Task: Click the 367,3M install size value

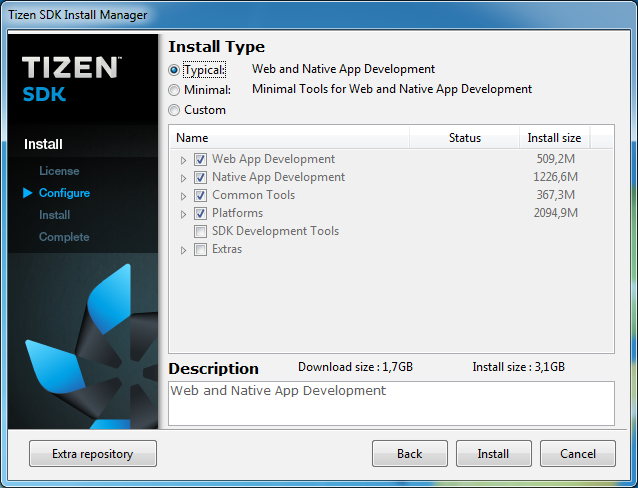Action: (x=555, y=195)
